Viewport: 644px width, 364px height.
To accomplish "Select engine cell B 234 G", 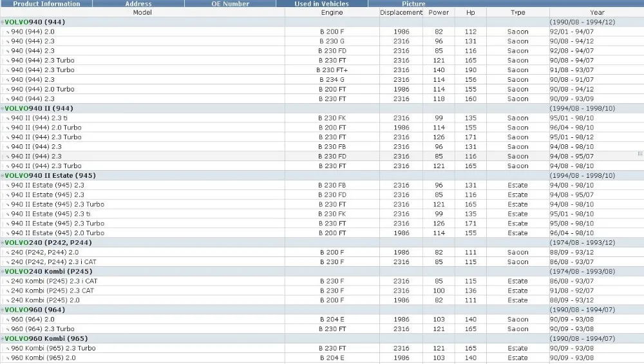I will (x=332, y=80).
